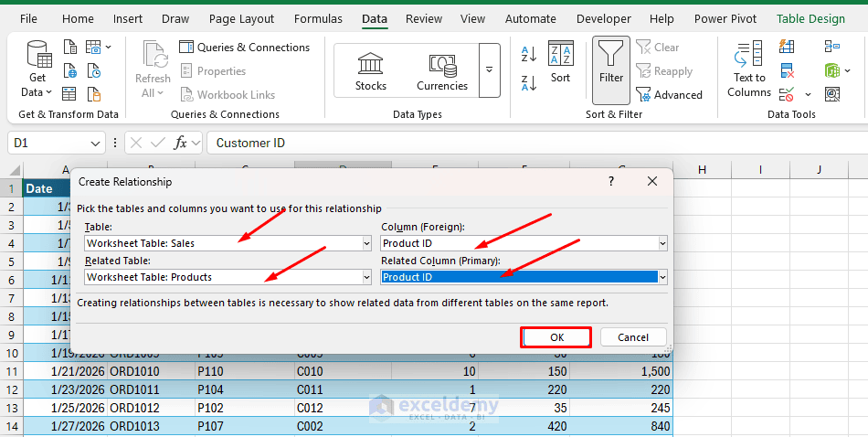This screenshot has width=868, height=437.
Task: Open Data Validation dropdown arrow
Action: coord(808,95)
